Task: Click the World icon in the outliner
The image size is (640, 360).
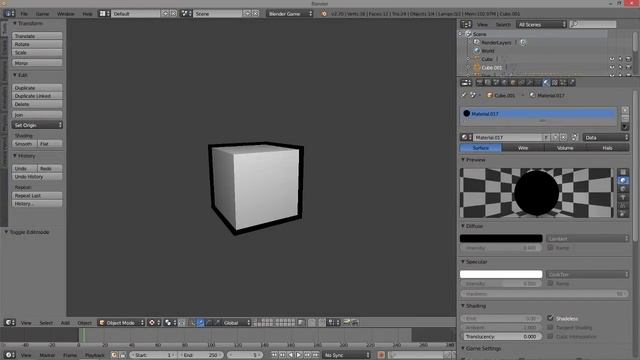Action: click(x=477, y=51)
